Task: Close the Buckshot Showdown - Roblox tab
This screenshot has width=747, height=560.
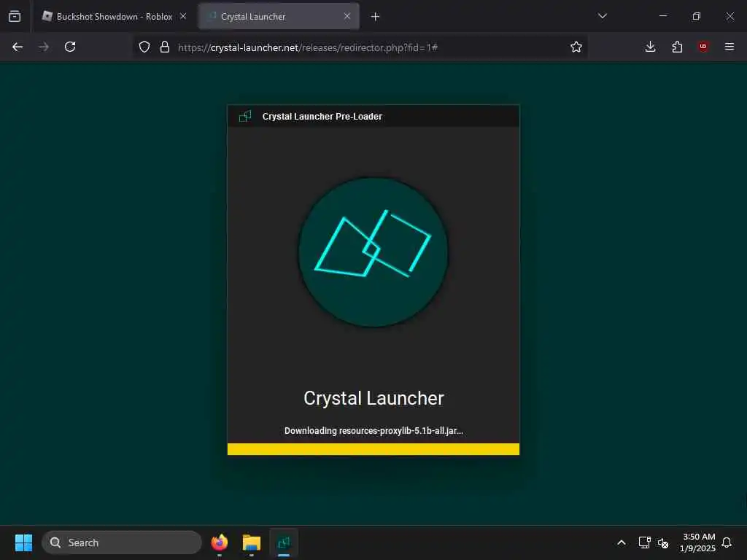Action: 183,16
